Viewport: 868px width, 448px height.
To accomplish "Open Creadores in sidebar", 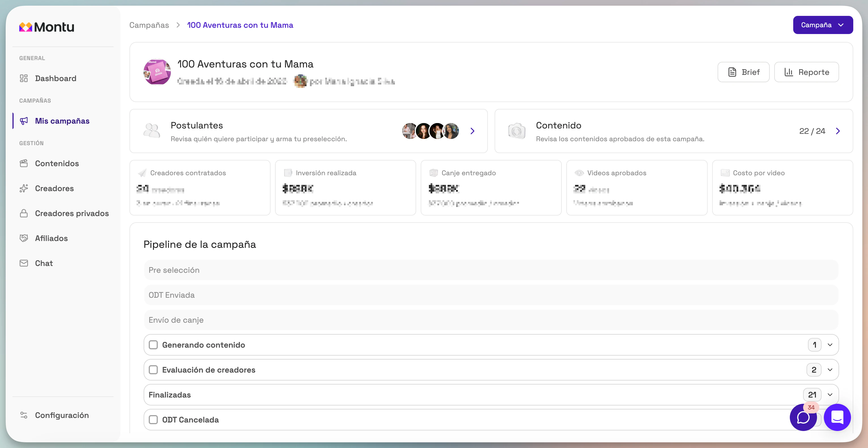I will coord(54,188).
